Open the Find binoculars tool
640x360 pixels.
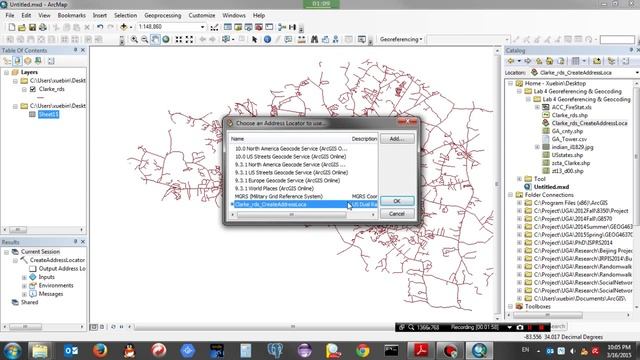coord(314,40)
